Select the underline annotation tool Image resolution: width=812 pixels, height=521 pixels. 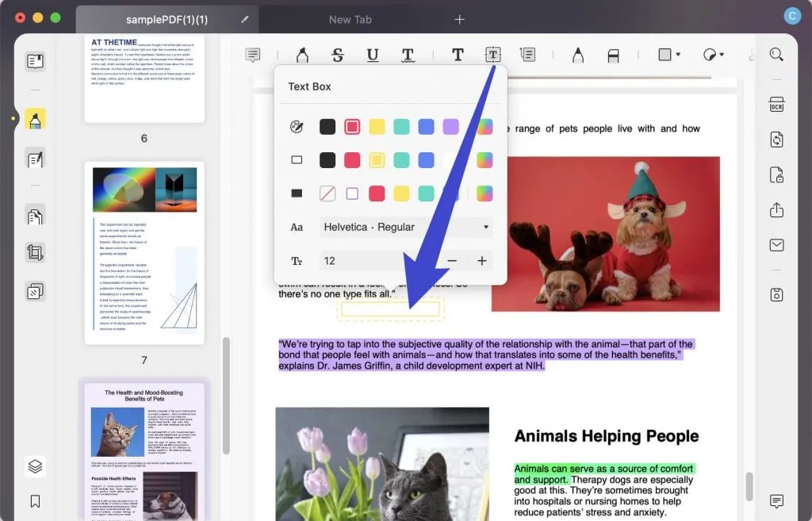[x=373, y=55]
